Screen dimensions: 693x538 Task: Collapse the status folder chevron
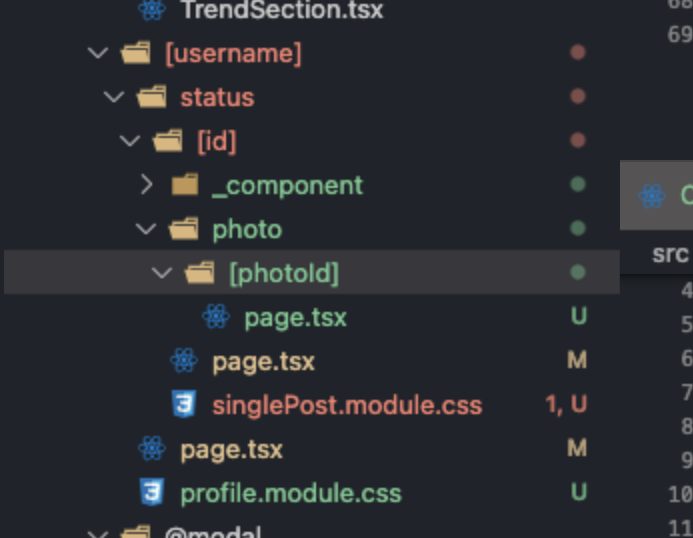click(114, 97)
